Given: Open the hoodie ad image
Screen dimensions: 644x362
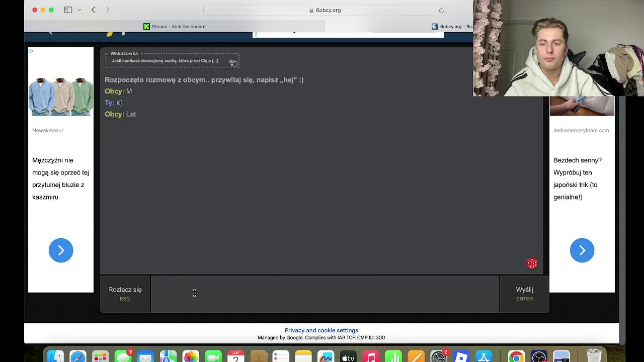Looking at the screenshot, I should coord(61,97).
